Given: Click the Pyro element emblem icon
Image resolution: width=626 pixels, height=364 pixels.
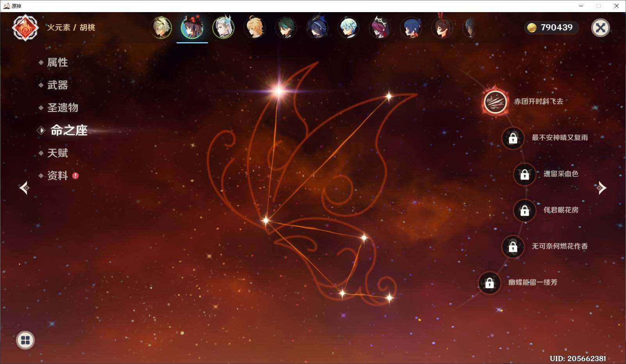Looking at the screenshot, I should point(25,27).
